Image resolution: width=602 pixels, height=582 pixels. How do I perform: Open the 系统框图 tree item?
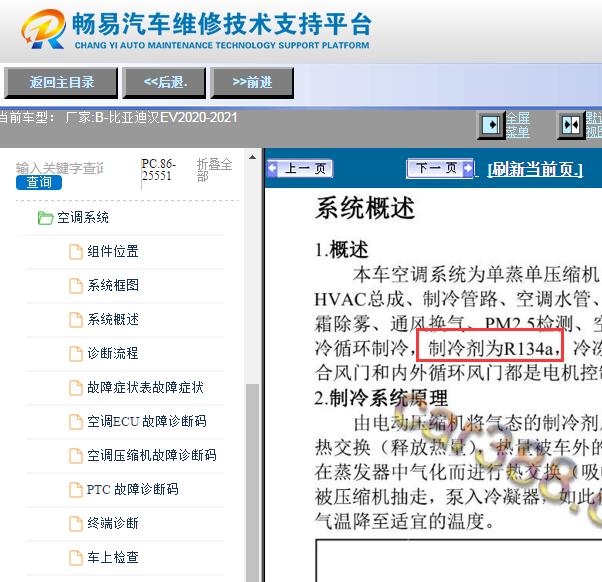tap(112, 285)
